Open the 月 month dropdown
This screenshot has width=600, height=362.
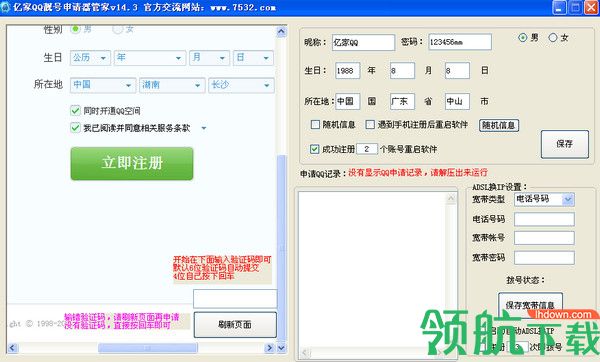(x=209, y=58)
